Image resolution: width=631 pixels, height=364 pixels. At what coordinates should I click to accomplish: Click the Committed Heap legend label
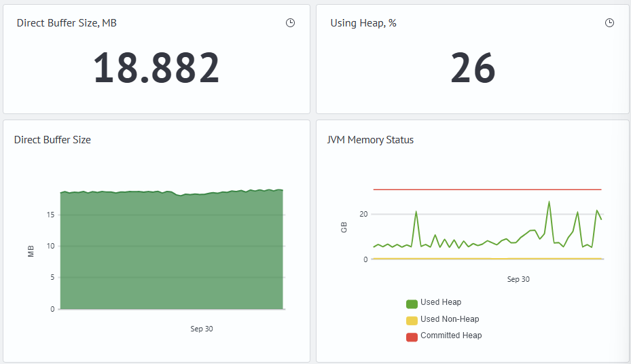[x=451, y=335]
